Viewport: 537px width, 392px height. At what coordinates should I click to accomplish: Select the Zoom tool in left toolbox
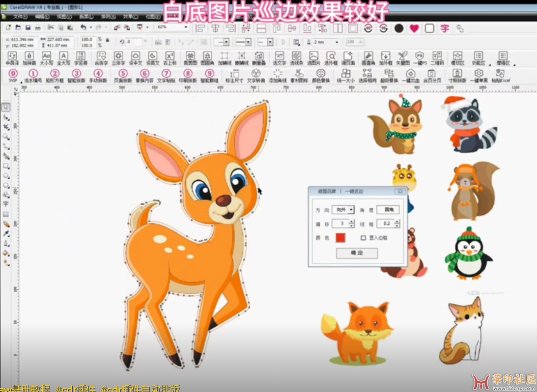pyautogui.click(x=6, y=136)
